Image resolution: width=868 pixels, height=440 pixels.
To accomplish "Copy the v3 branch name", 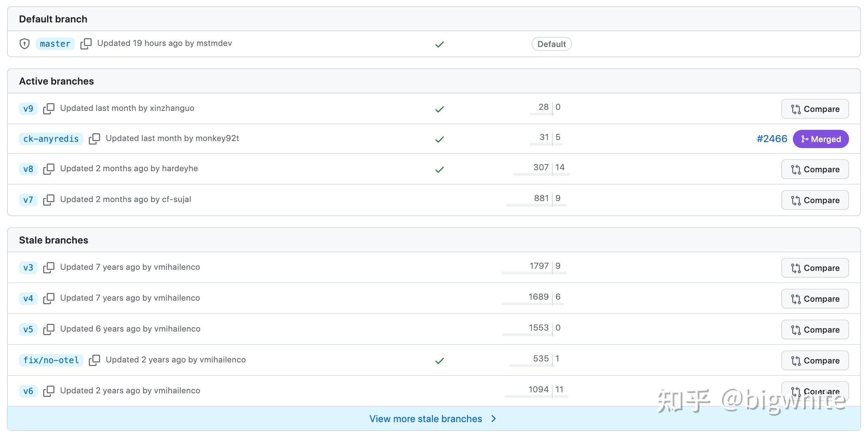I will 49,268.
